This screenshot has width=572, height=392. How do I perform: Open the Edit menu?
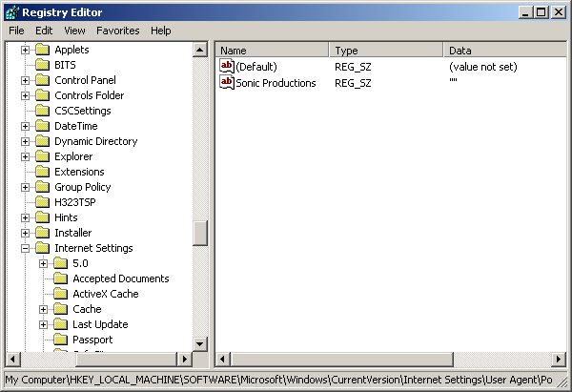[x=44, y=31]
